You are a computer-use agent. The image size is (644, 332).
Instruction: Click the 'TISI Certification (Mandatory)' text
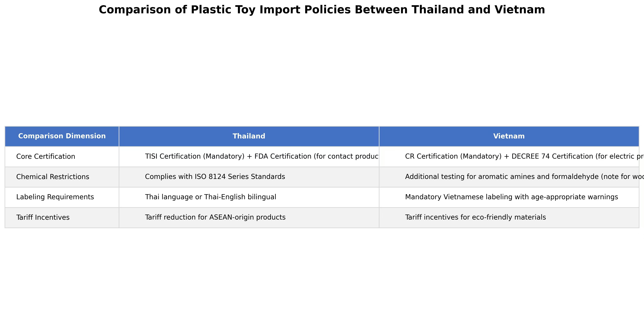pos(195,156)
